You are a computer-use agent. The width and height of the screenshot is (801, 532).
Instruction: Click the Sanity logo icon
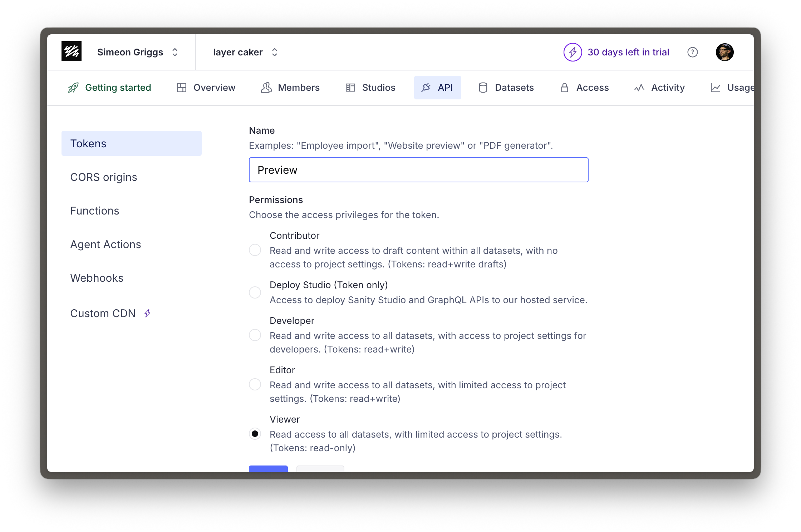[x=72, y=51]
